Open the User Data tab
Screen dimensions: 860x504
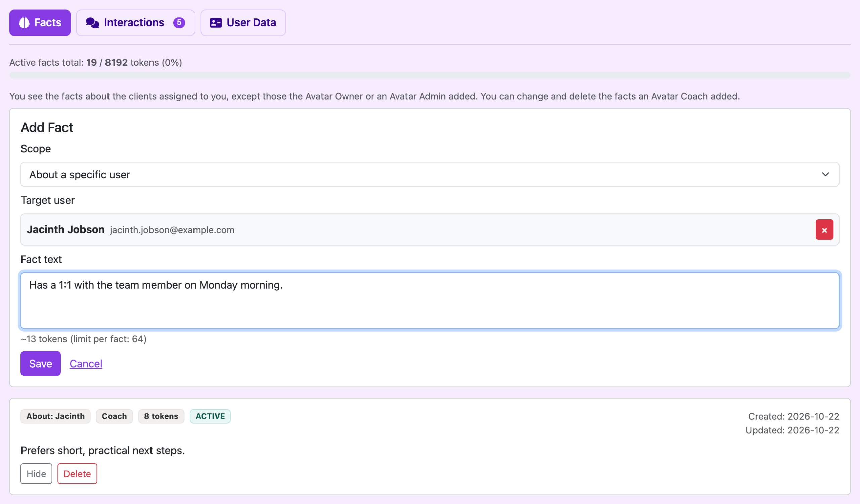click(x=243, y=22)
